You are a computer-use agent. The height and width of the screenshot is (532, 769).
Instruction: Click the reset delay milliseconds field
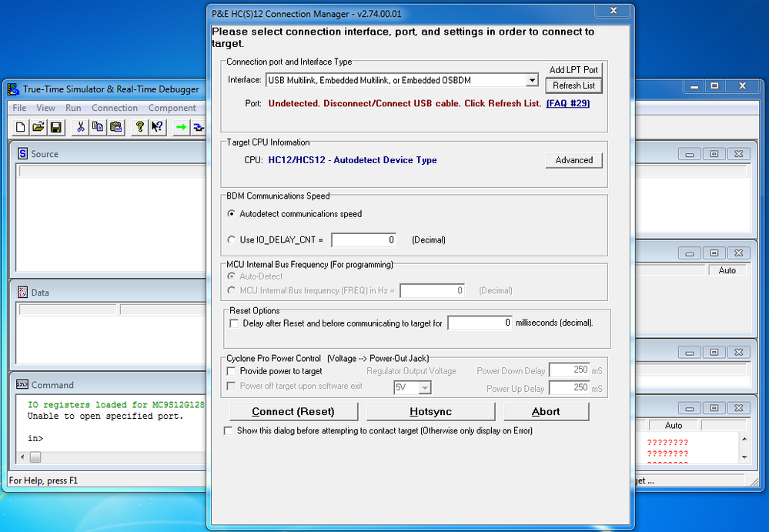480,323
